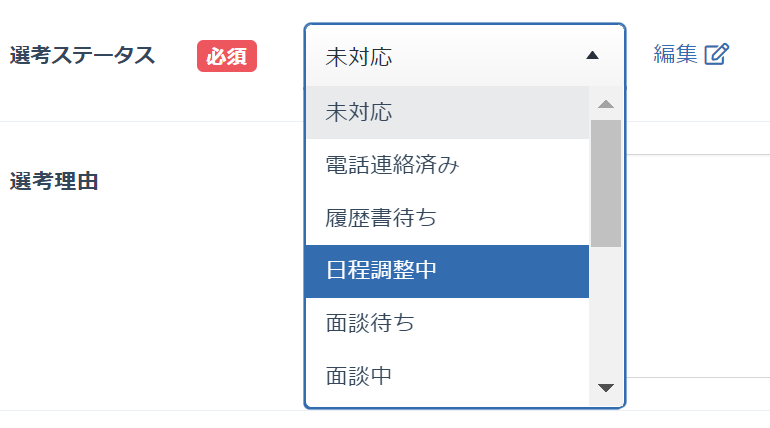The image size is (770, 428).
Task: Select the highlighted 日程調整中 option
Action: coord(381,270)
